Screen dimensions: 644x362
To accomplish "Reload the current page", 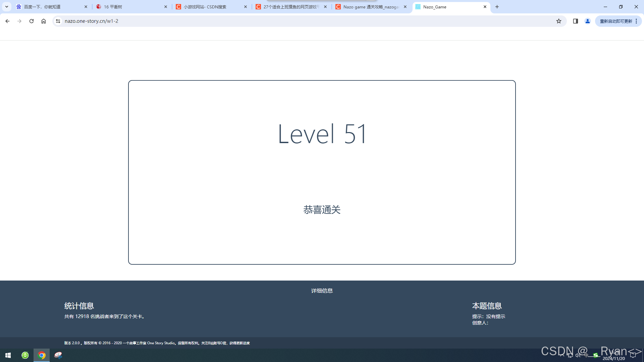I will coord(32,21).
